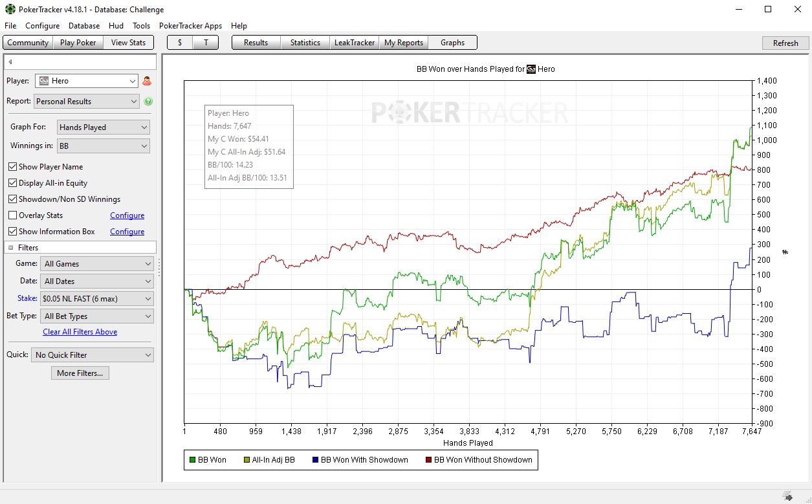Screen dimensions: 812x504
Task: Toggle Display All-in Equity checkbox
Action: pos(13,183)
